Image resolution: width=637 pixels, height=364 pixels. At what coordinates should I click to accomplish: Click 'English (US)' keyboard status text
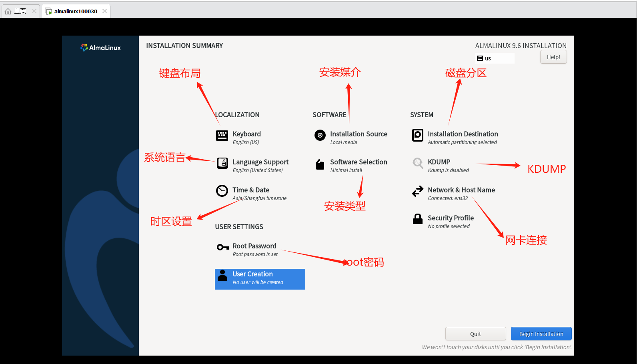point(246,142)
